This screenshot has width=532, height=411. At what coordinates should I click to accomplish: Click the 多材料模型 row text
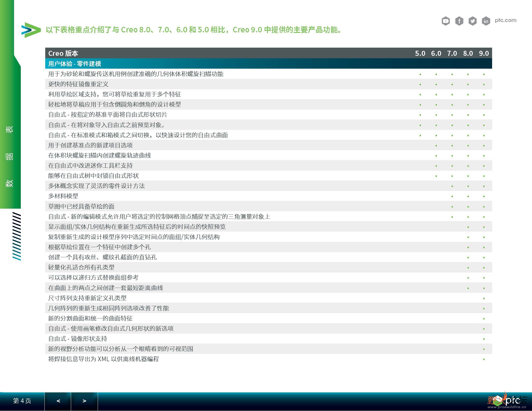click(63, 196)
